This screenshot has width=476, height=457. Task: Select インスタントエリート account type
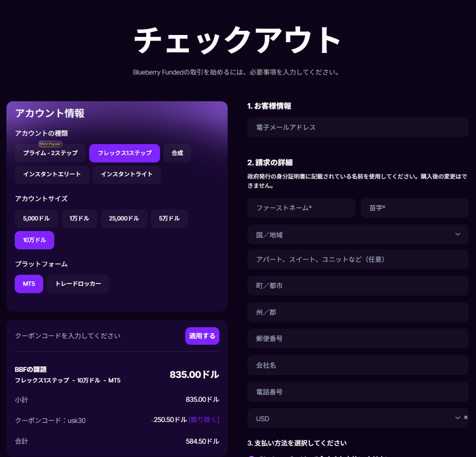click(52, 174)
